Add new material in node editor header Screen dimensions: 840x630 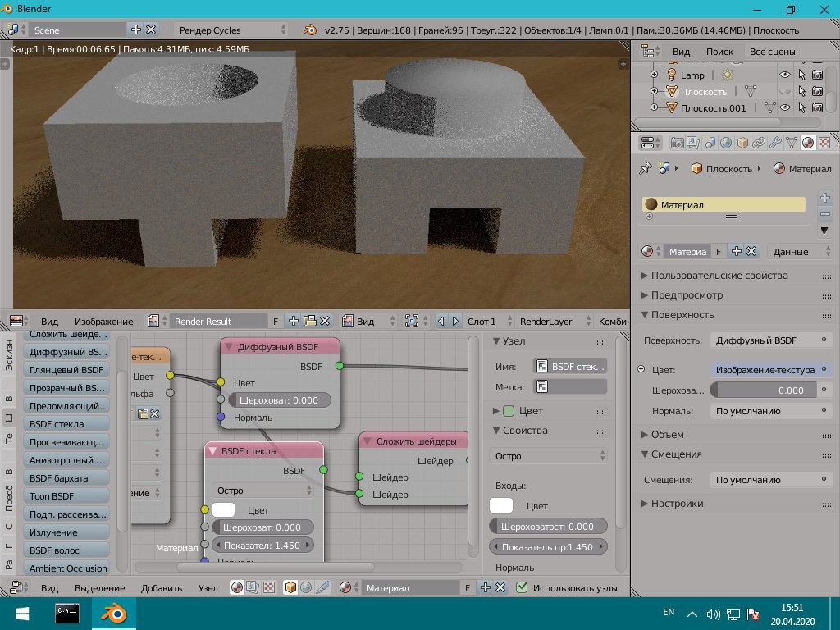click(486, 587)
